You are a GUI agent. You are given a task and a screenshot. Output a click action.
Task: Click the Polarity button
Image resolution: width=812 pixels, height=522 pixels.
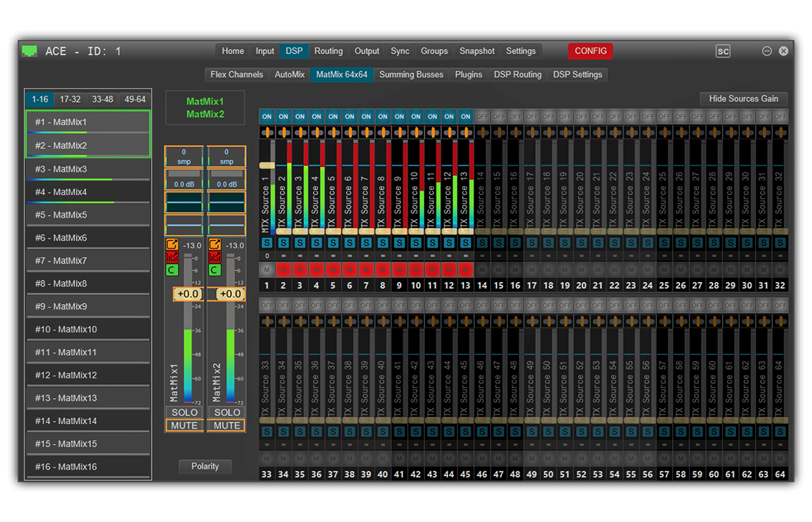pos(205,467)
